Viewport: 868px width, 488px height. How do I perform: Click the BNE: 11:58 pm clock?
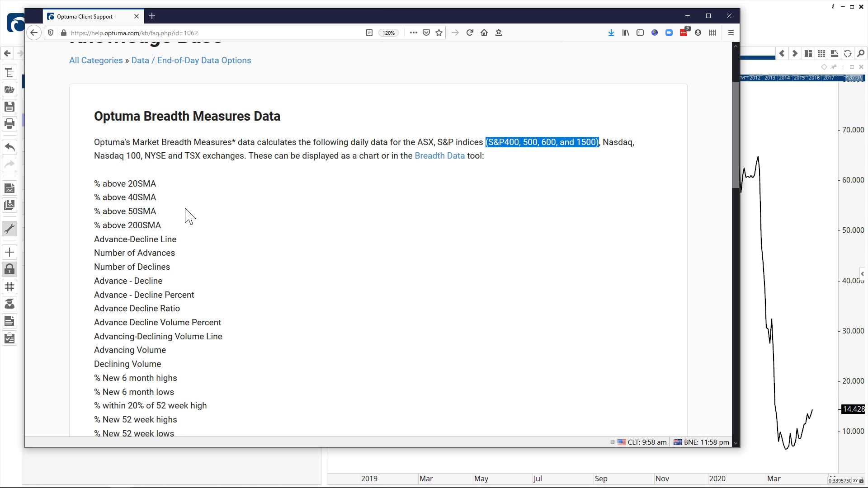701,442
